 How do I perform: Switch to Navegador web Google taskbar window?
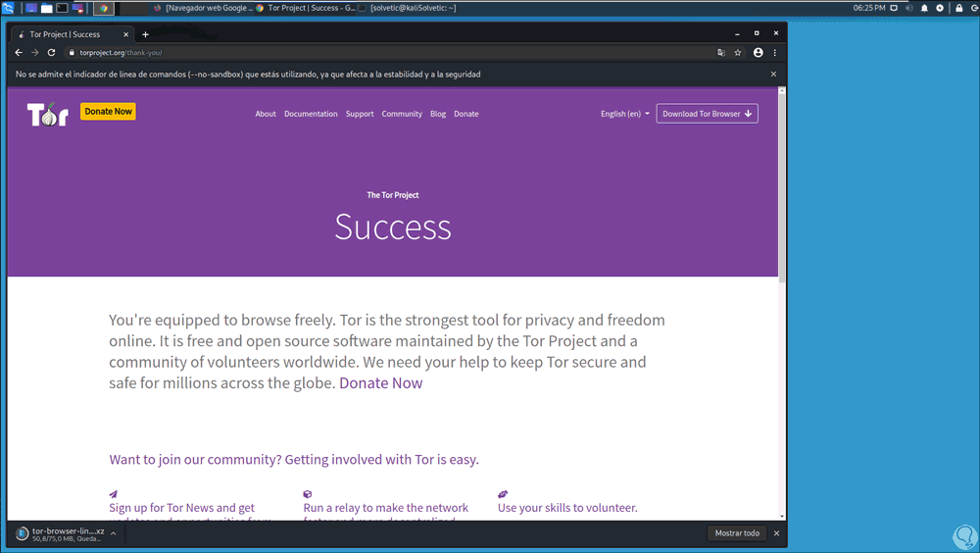tap(203, 8)
